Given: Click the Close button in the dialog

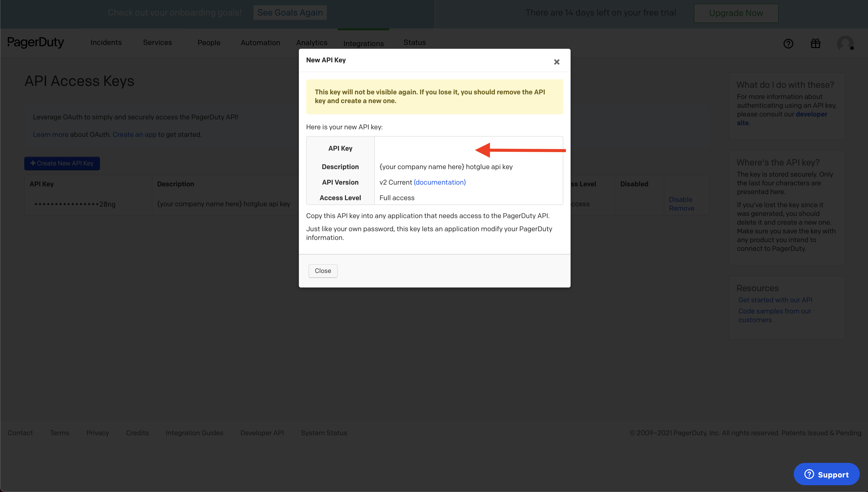Looking at the screenshot, I should tap(323, 271).
